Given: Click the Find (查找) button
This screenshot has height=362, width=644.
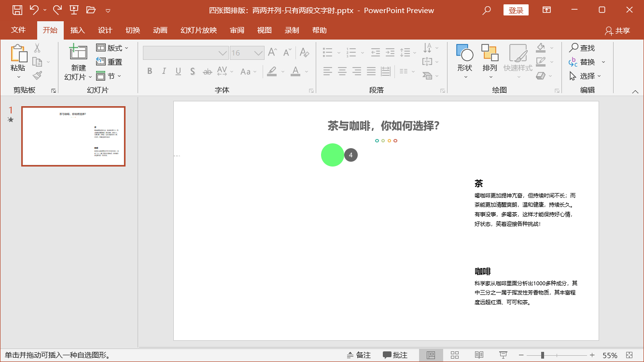Looking at the screenshot, I should point(582,48).
